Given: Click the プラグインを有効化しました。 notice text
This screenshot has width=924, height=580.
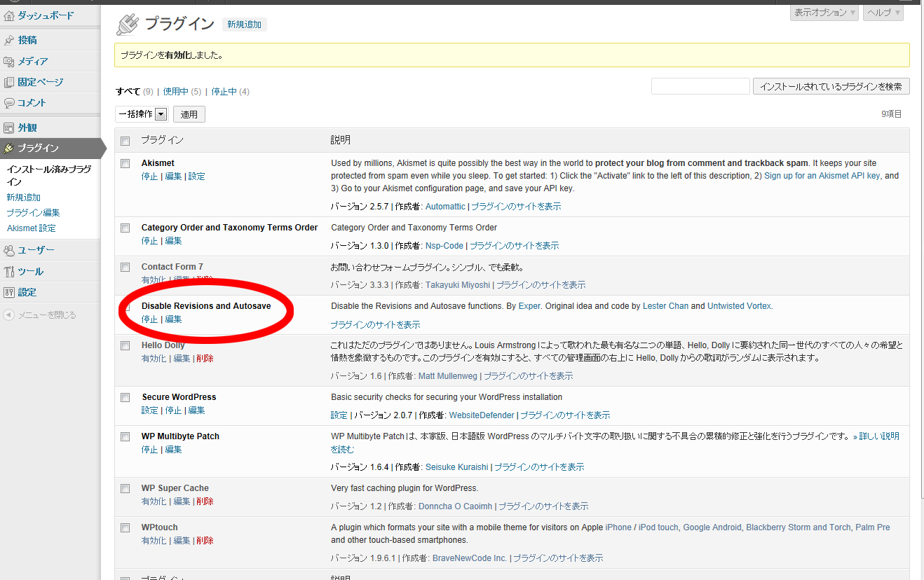Looking at the screenshot, I should [171, 55].
